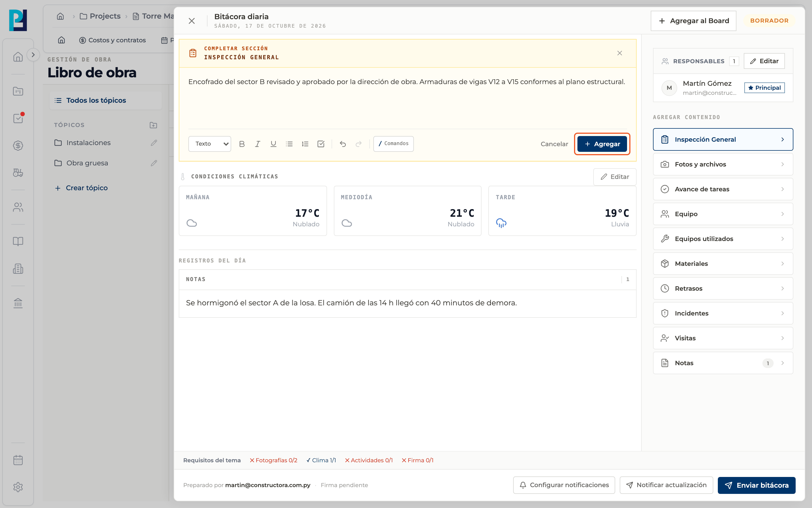This screenshot has width=812, height=508.
Task: Open Visitas content option
Action: pos(723,338)
